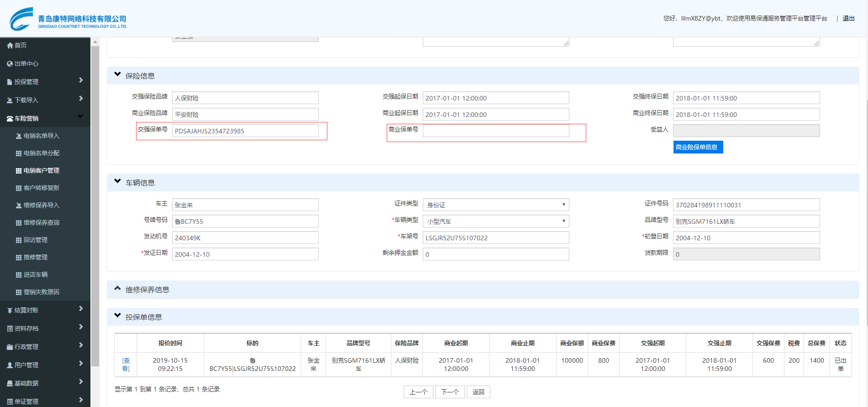
Task: Click the Qingdao Countnet company logo
Action: [x=68, y=19]
